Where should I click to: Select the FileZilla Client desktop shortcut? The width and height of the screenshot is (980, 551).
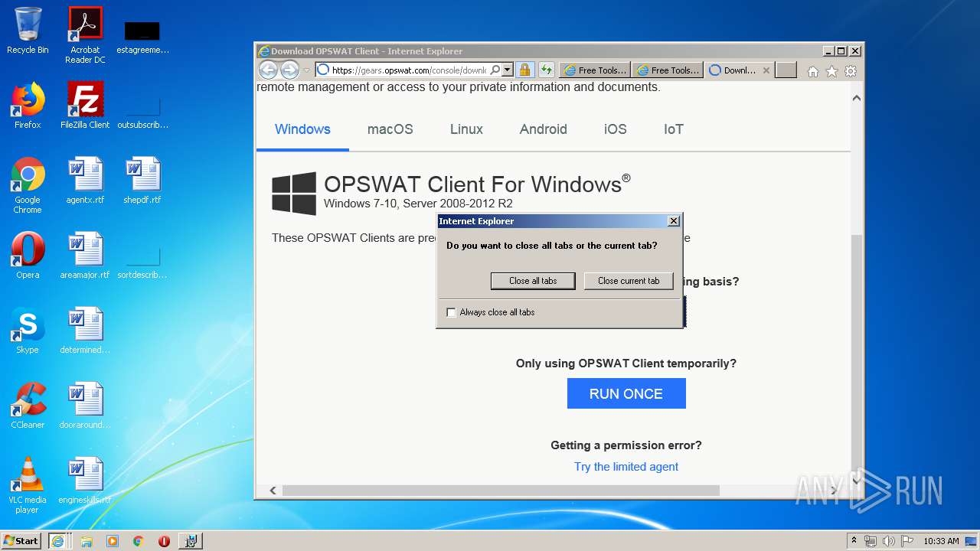pos(85,106)
